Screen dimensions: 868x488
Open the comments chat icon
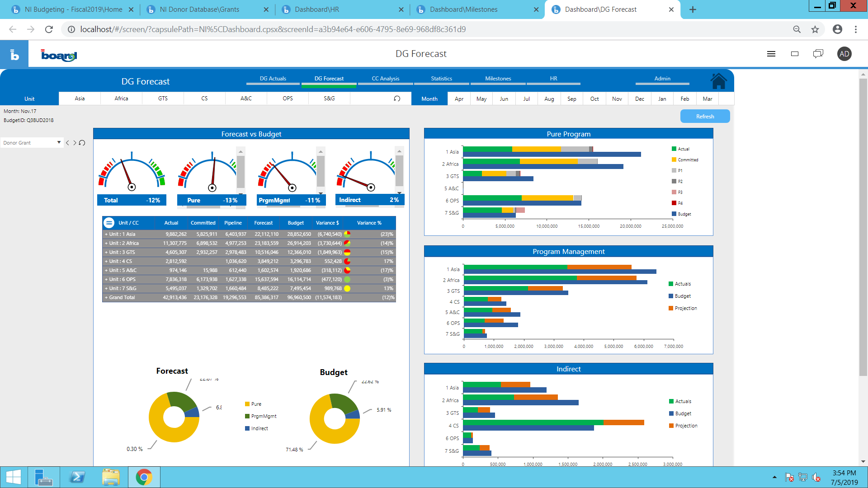pos(818,54)
